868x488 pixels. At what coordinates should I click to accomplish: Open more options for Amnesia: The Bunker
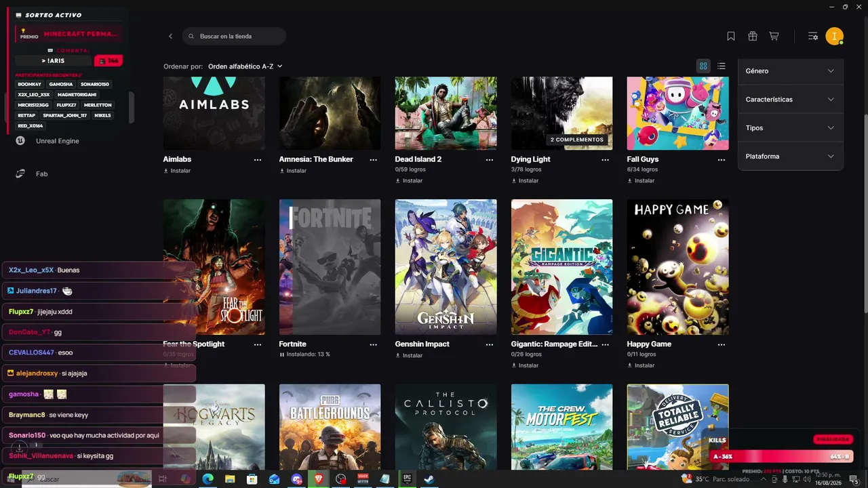click(374, 159)
